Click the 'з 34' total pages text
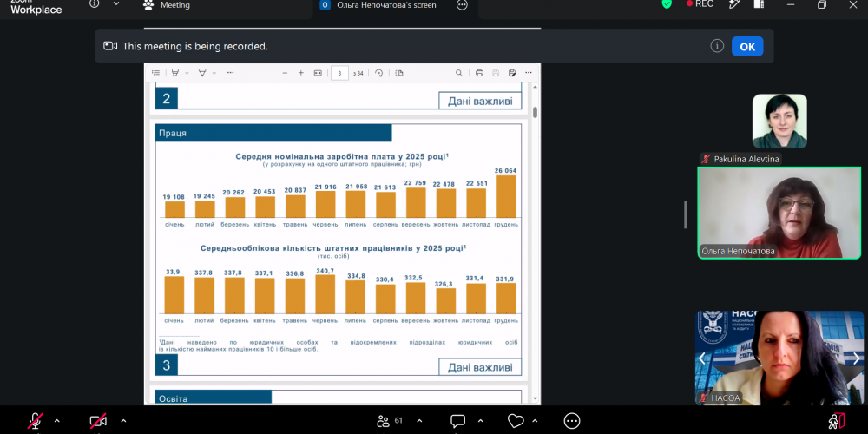This screenshot has width=868, height=434. click(358, 73)
